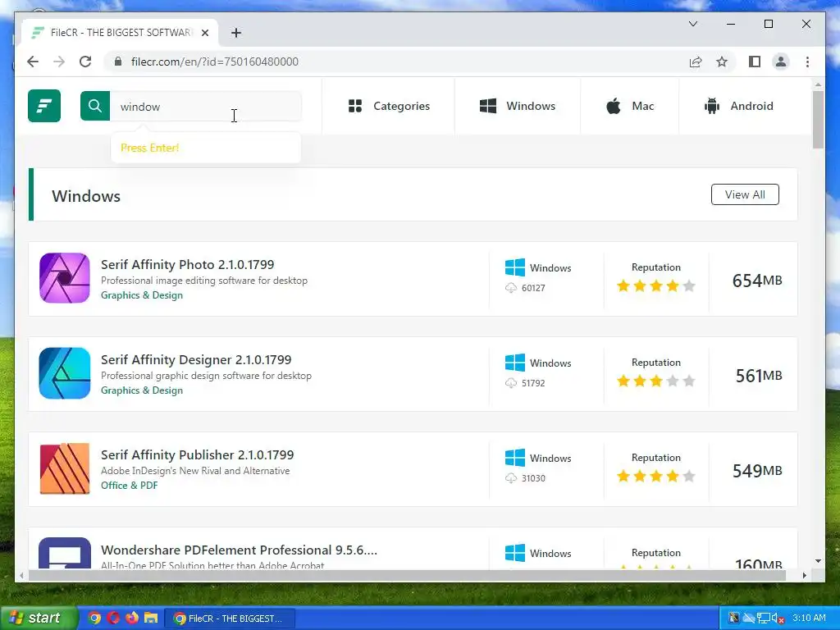840x630 pixels.
Task: Click the scroll down arrow
Action: 818,561
